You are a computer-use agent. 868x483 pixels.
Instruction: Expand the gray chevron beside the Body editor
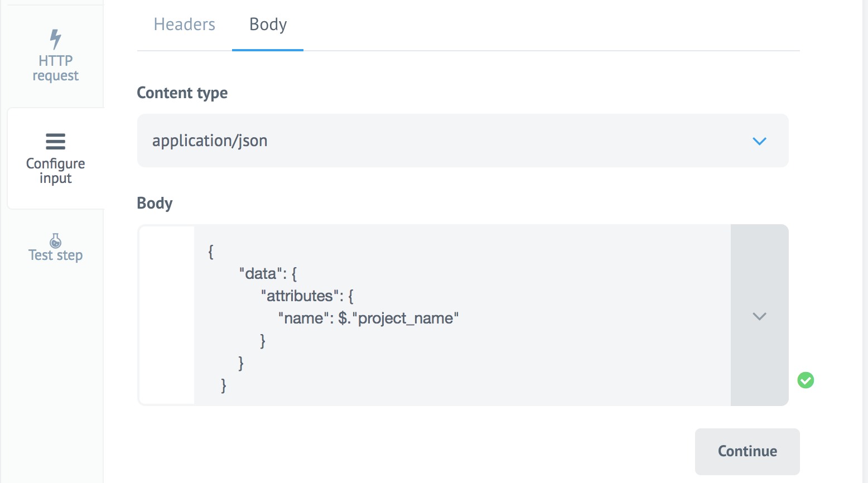click(x=759, y=316)
